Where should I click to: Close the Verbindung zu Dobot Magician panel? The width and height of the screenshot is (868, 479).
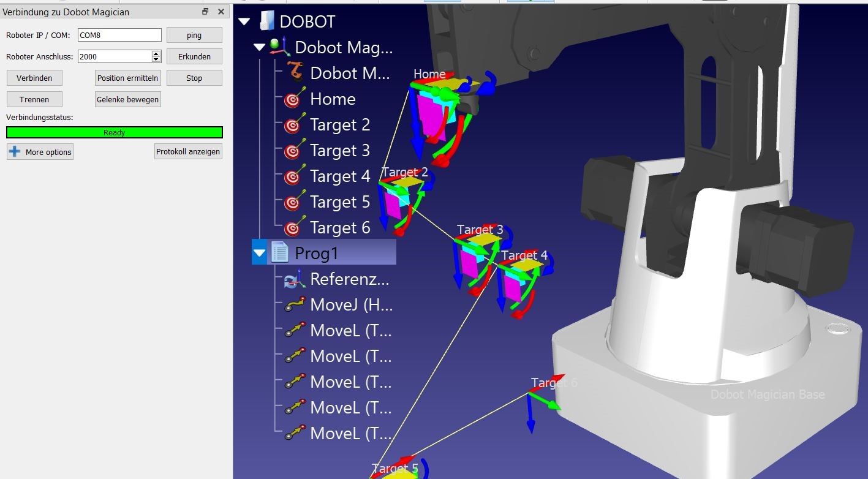tap(221, 12)
